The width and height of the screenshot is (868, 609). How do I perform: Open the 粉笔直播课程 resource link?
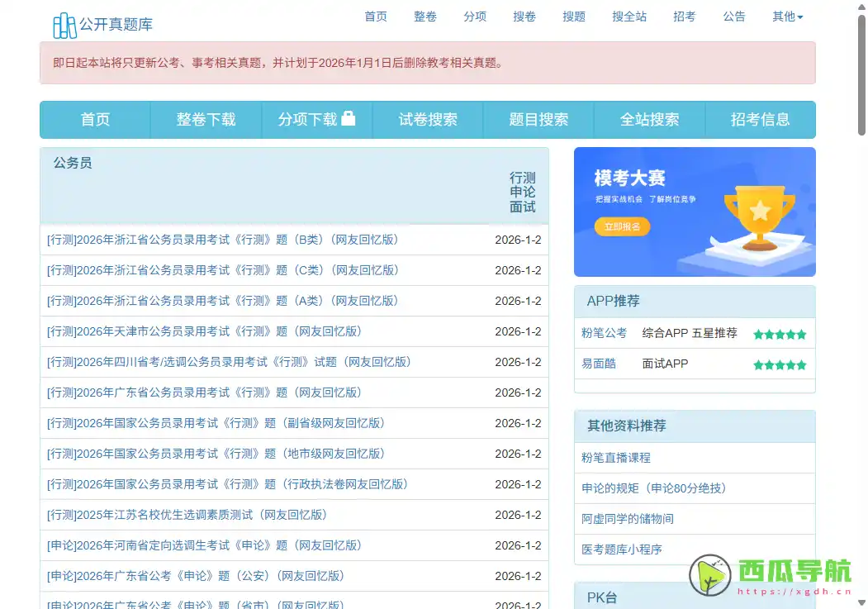pyautogui.click(x=616, y=457)
